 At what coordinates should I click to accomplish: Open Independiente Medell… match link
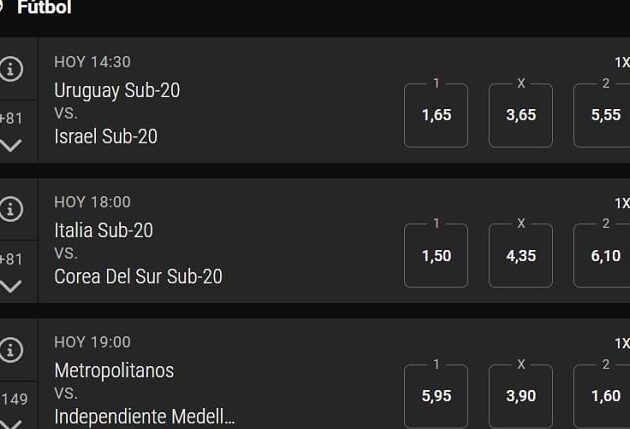point(145,417)
